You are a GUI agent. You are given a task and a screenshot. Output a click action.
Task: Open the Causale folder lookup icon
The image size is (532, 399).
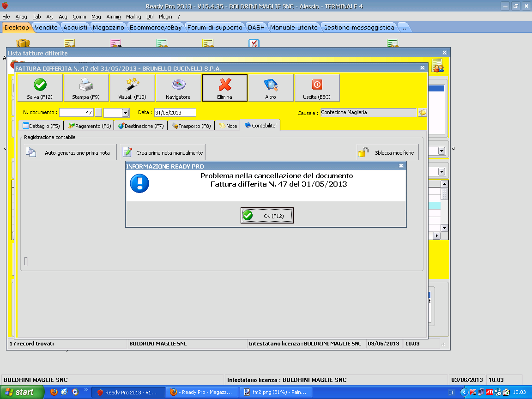(423, 112)
